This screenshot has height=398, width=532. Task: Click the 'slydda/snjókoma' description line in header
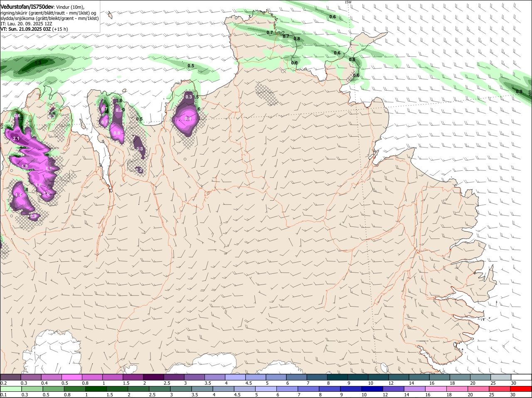49,18
